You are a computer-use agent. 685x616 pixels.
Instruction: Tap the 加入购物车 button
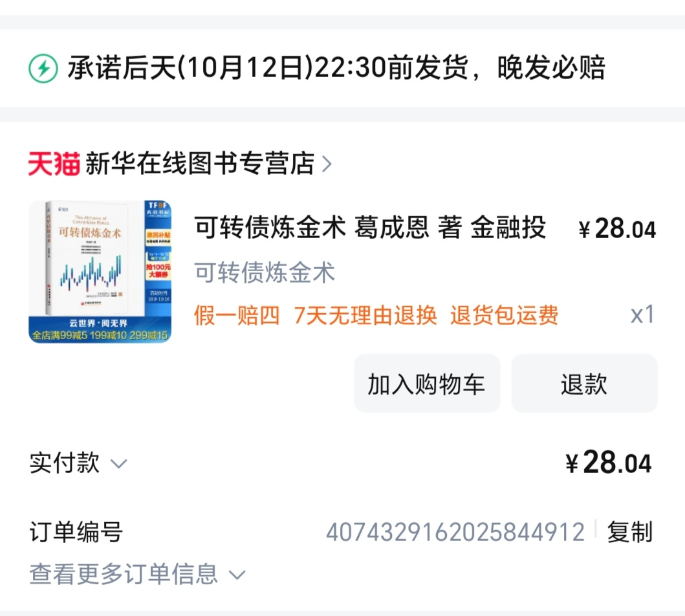(427, 384)
